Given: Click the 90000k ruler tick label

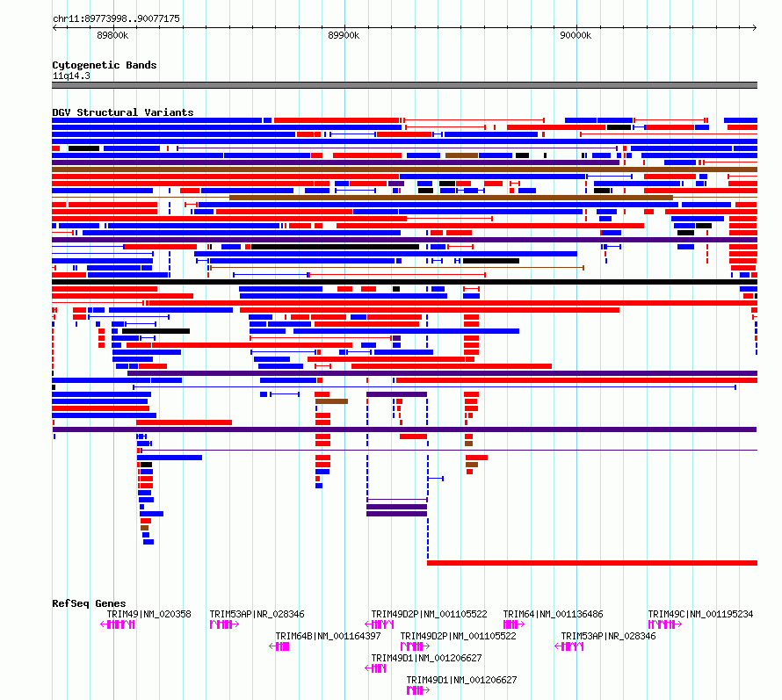Looking at the screenshot, I should [x=576, y=35].
